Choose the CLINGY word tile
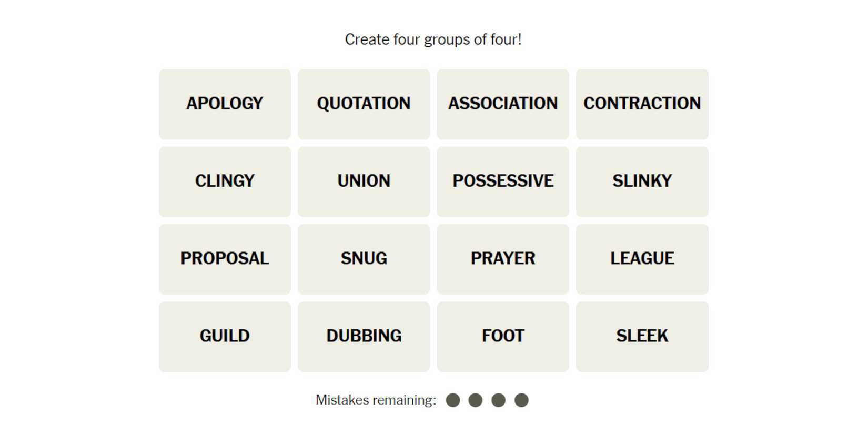The height and width of the screenshot is (434, 868). [x=225, y=181]
